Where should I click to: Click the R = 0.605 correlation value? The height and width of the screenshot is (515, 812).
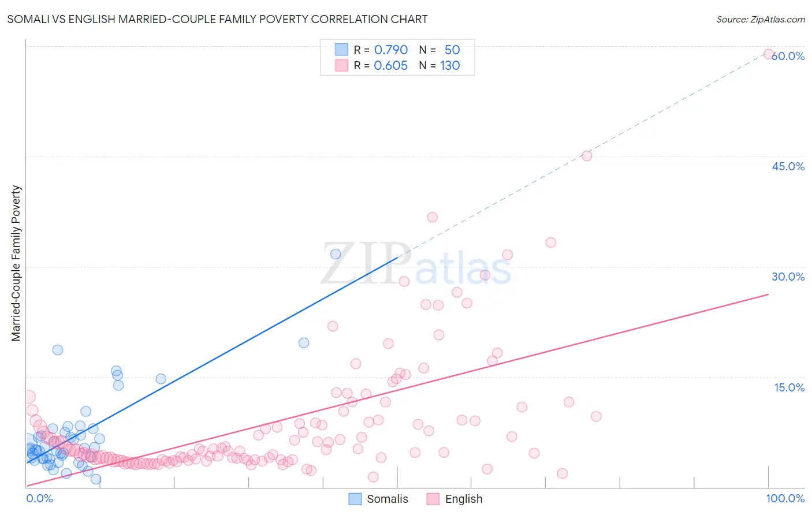pyautogui.click(x=381, y=65)
